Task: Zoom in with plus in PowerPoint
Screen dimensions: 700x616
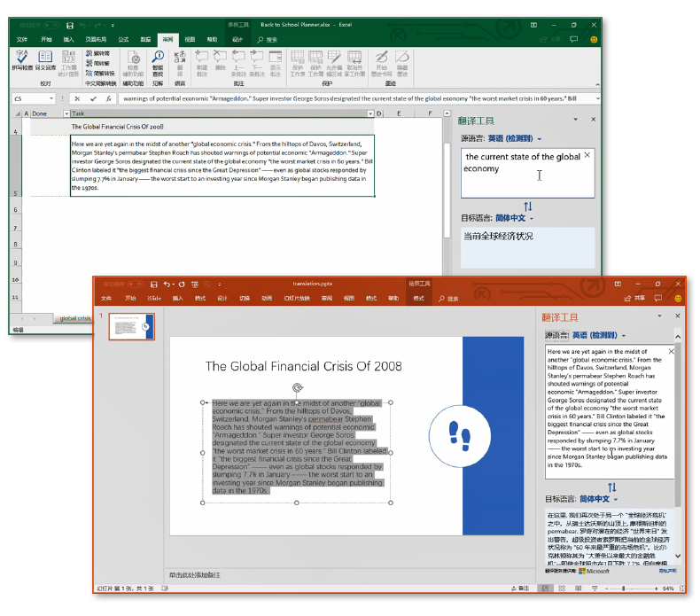Action: (656, 589)
